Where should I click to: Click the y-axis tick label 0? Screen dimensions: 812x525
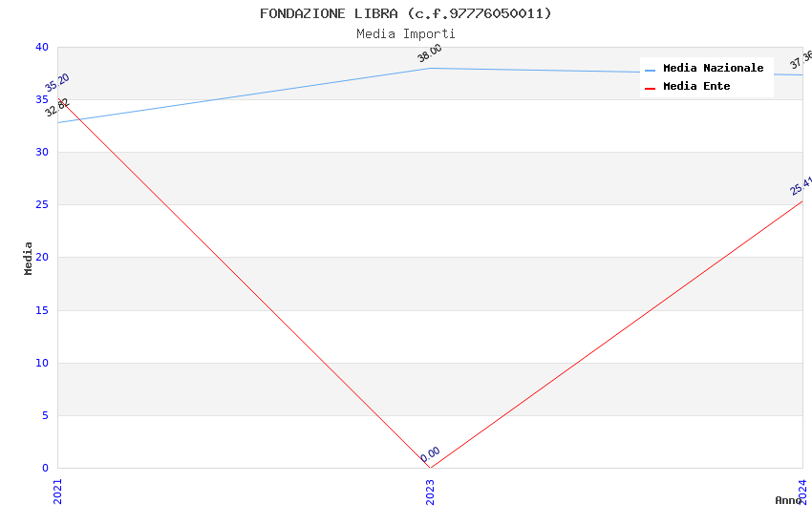tap(46, 468)
